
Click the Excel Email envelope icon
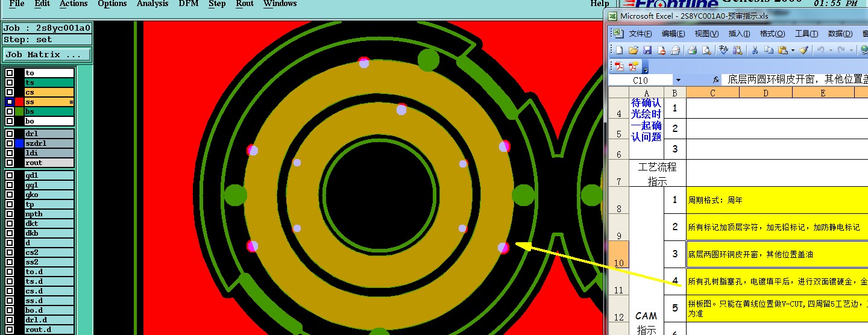pos(675,50)
